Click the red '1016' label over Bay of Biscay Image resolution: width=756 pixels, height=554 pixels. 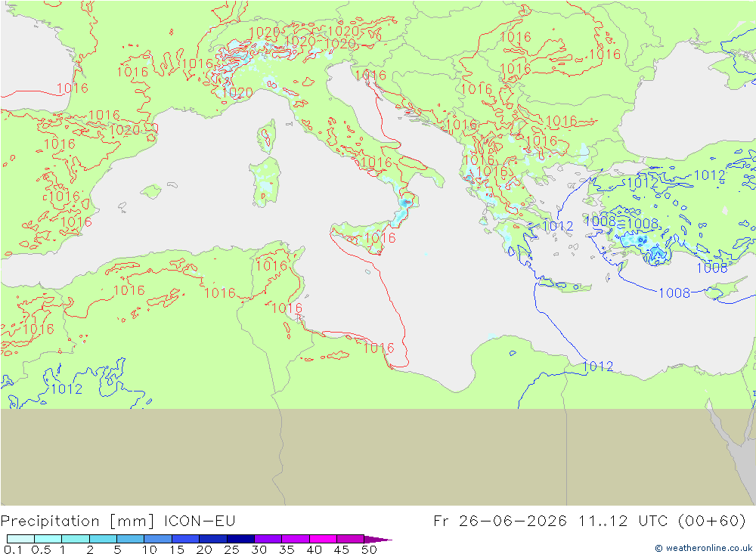[73, 88]
